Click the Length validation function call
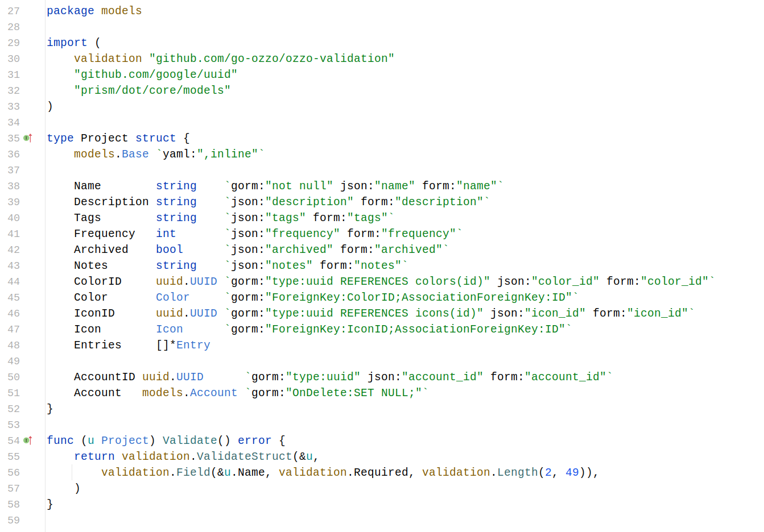764x532 pixels. pyautogui.click(x=517, y=472)
